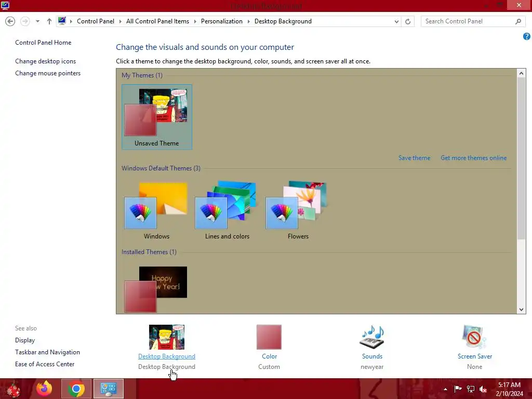Launch Firefox from the taskbar
Viewport: 532px width, 399px height.
pos(44,389)
